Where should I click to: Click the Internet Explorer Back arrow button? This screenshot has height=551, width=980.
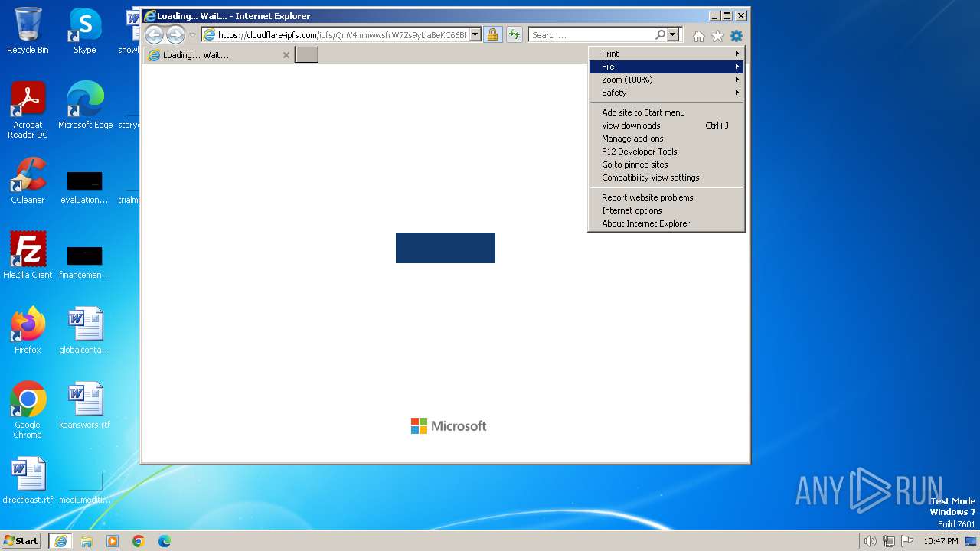point(154,34)
